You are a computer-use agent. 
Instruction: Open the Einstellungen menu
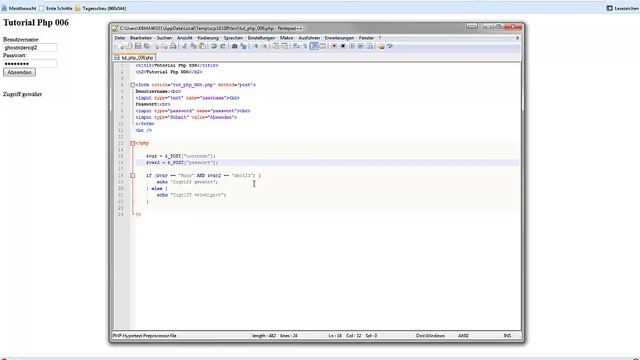(261, 38)
